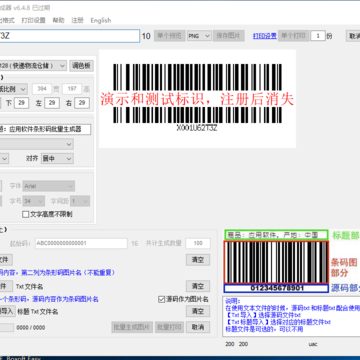Open the 打印设置 menu in the menu bar
This screenshot has height=360, width=360.
pyautogui.click(x=33, y=20)
